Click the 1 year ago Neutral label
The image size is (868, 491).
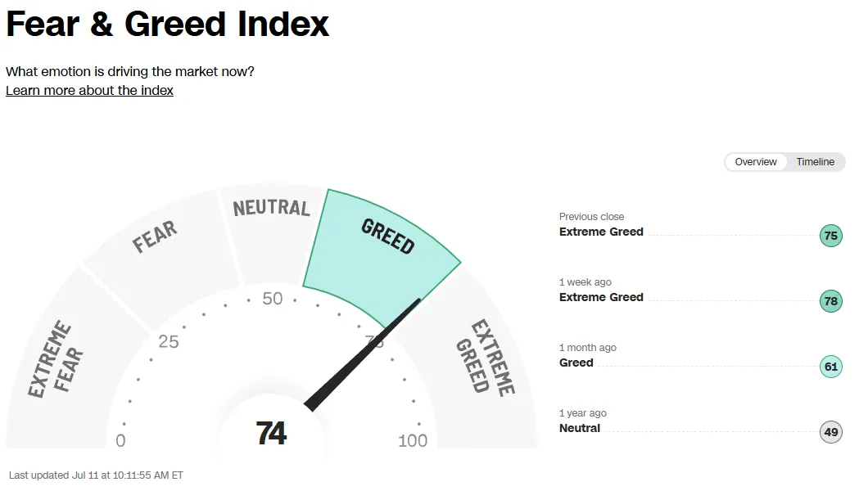coord(580,428)
